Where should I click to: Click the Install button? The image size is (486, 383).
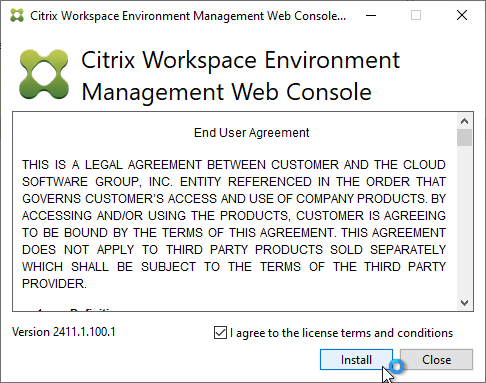[x=356, y=360]
